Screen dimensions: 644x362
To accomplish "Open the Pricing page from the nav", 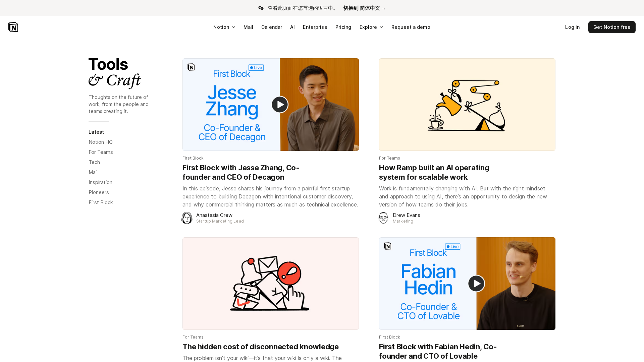I will pos(343,27).
